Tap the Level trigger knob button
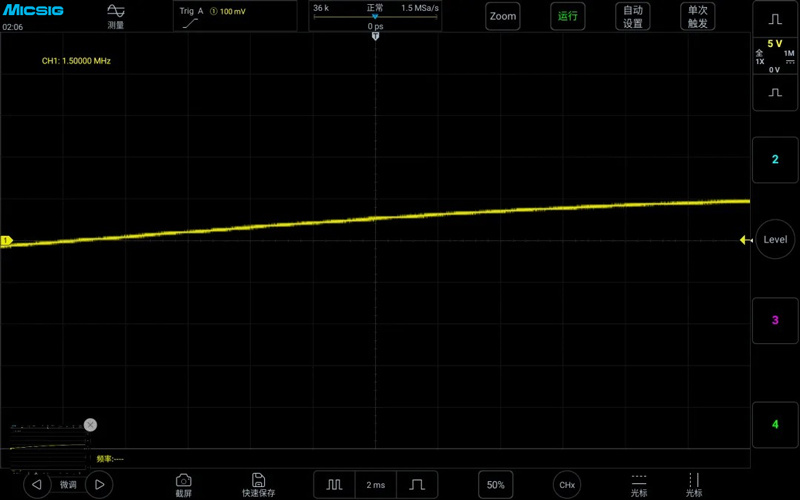800x500 pixels. coord(775,239)
